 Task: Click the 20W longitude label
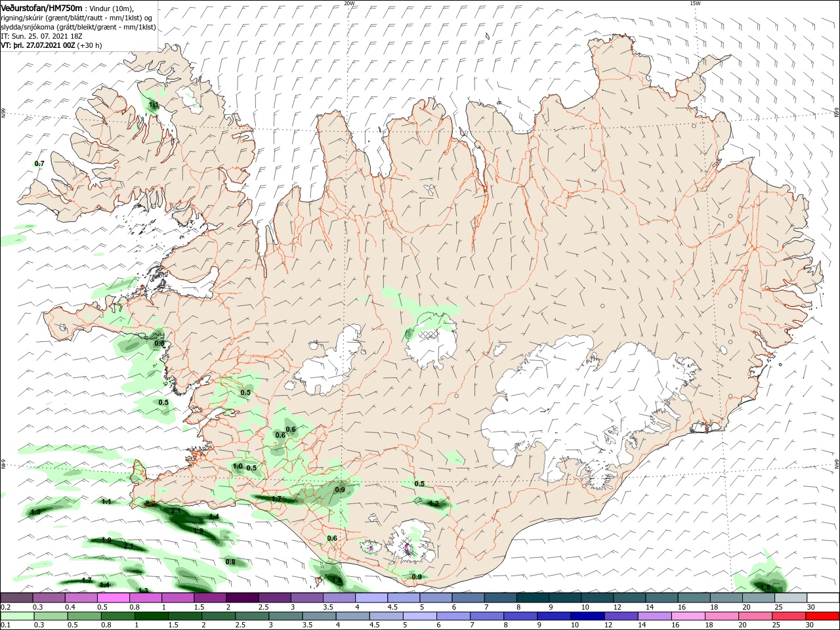[349, 3]
